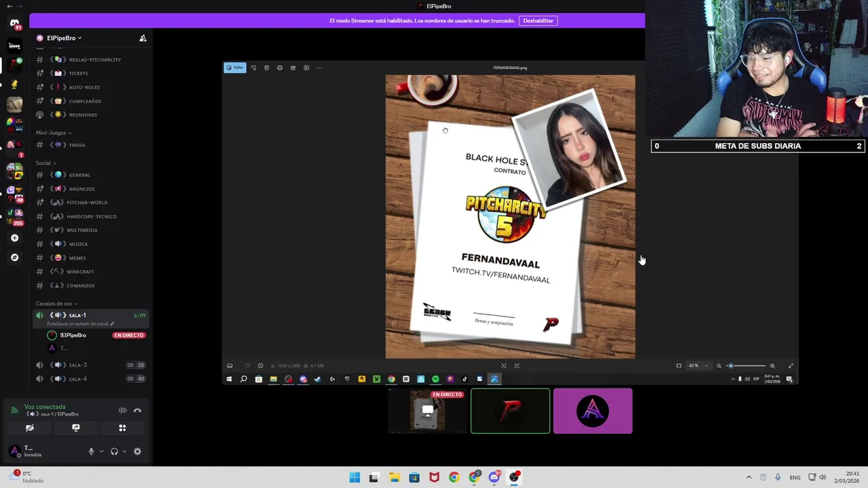Open the MINECRAFT channel
Viewport: 868px width, 488px height.
pyautogui.click(x=91, y=272)
